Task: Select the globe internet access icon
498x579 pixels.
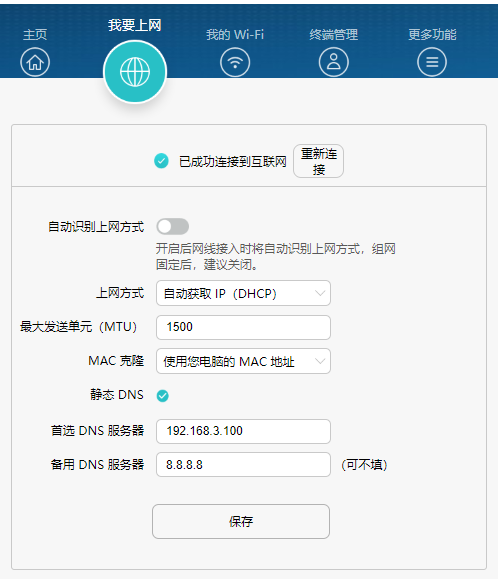Action: [135, 72]
